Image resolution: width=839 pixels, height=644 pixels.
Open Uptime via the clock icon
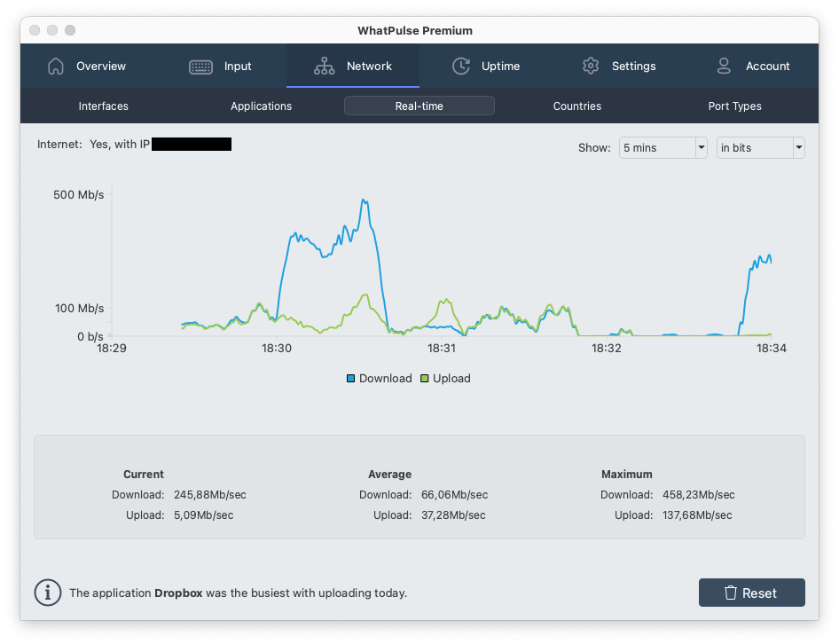tap(461, 66)
